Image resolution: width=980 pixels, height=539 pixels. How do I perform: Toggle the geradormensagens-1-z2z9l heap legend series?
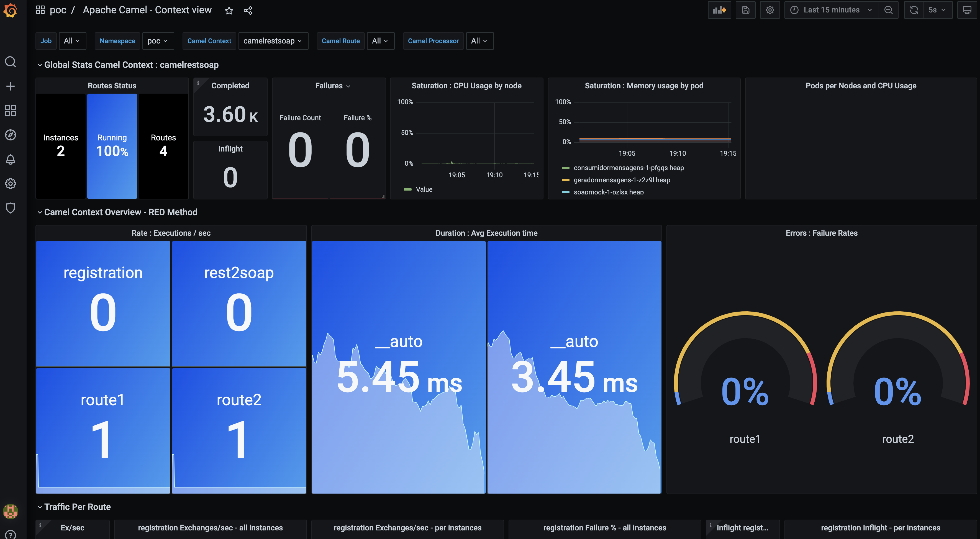coord(622,180)
